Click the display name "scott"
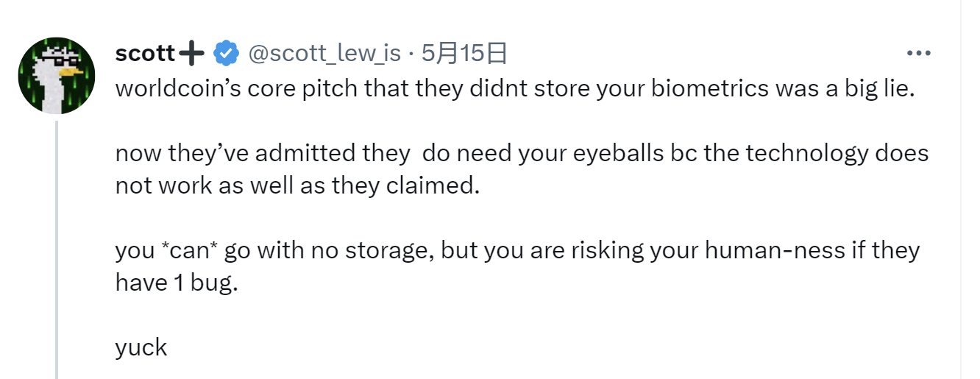This screenshot has height=379, width=980. 145,53
